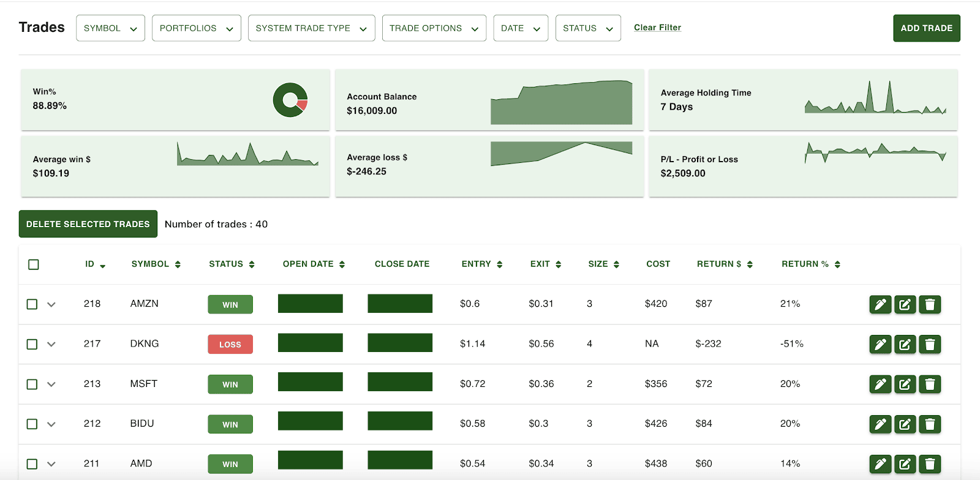Open the TRADE OPTIONS filter menu
The image size is (980, 480).
434,28
